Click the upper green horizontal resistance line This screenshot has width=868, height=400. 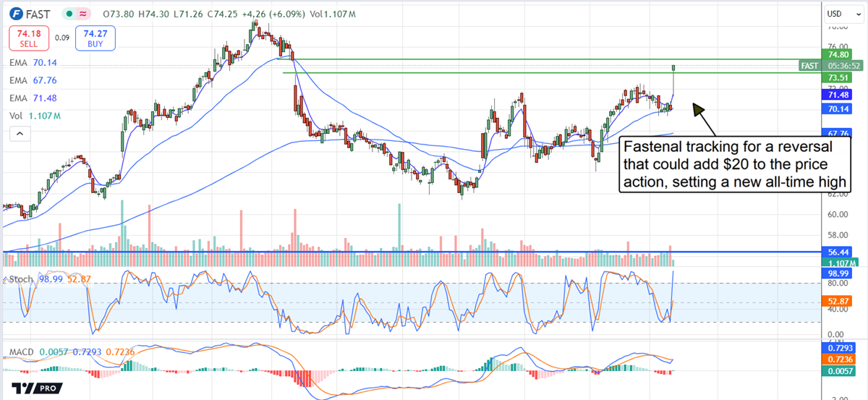(506, 59)
